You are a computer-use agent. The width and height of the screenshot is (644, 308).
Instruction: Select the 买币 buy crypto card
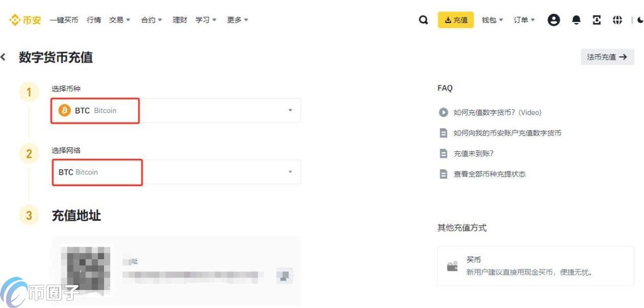click(x=536, y=266)
